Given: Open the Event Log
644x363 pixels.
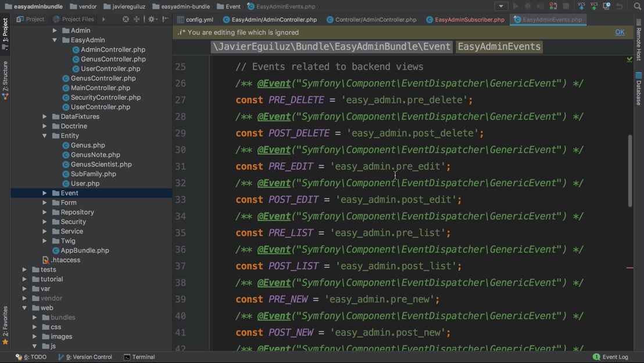Looking at the screenshot, I should click(611, 357).
